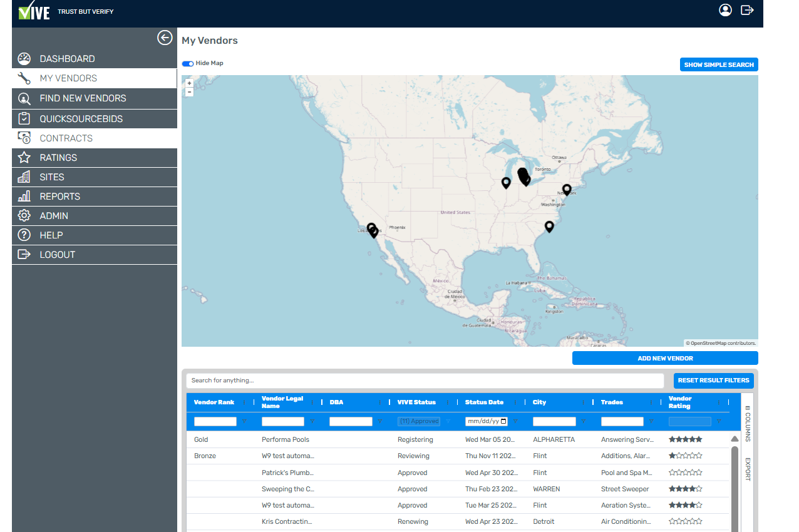The height and width of the screenshot is (532, 799).
Task: Click the empty star rating in Kris Contracting row
Action: pos(686,521)
